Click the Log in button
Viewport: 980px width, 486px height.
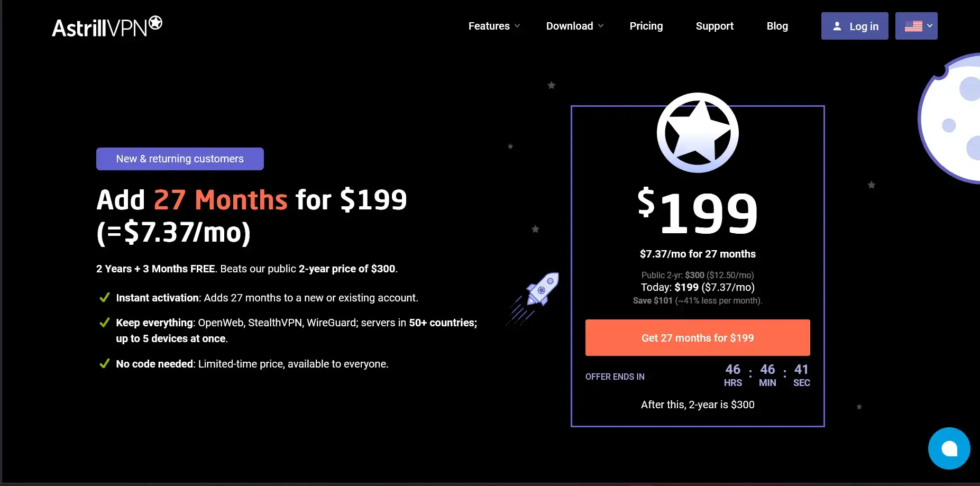[854, 26]
